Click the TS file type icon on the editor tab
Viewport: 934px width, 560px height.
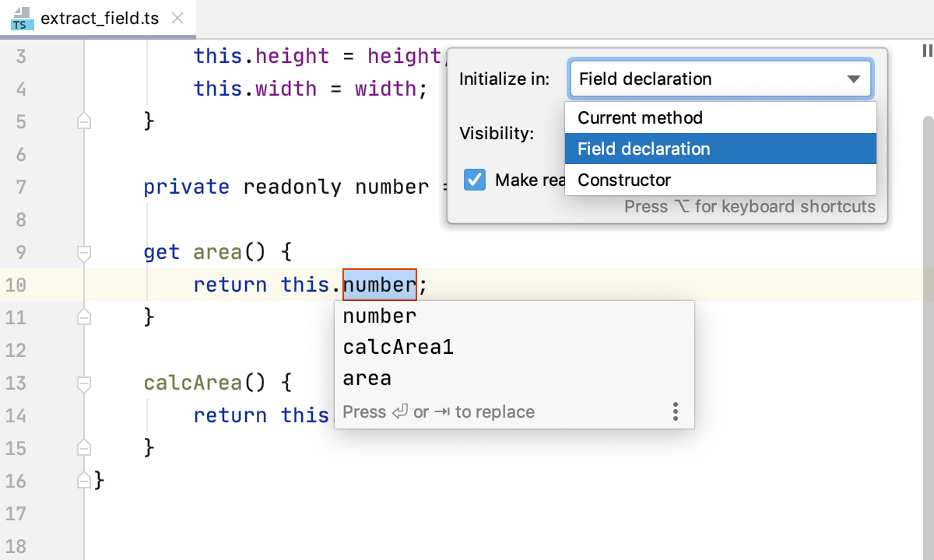(x=22, y=17)
